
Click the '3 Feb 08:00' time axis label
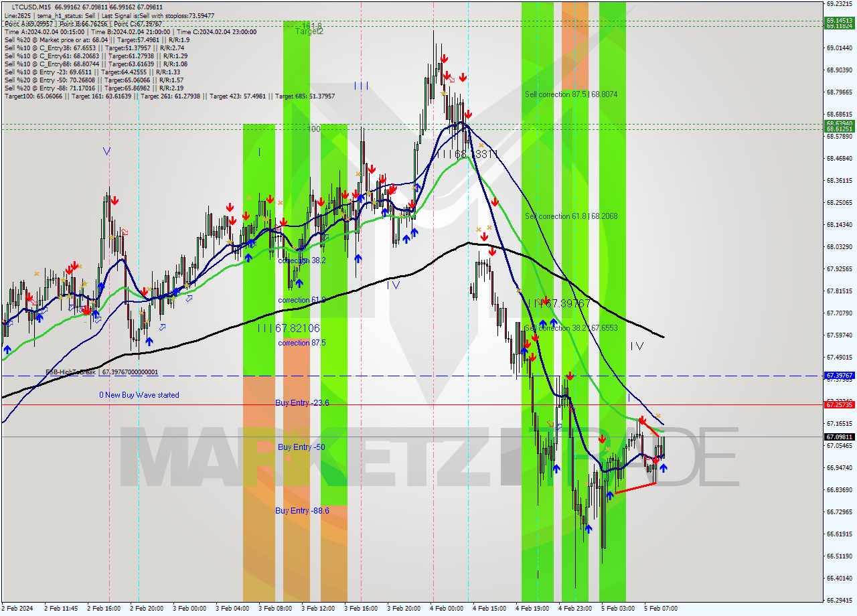pyautogui.click(x=275, y=609)
